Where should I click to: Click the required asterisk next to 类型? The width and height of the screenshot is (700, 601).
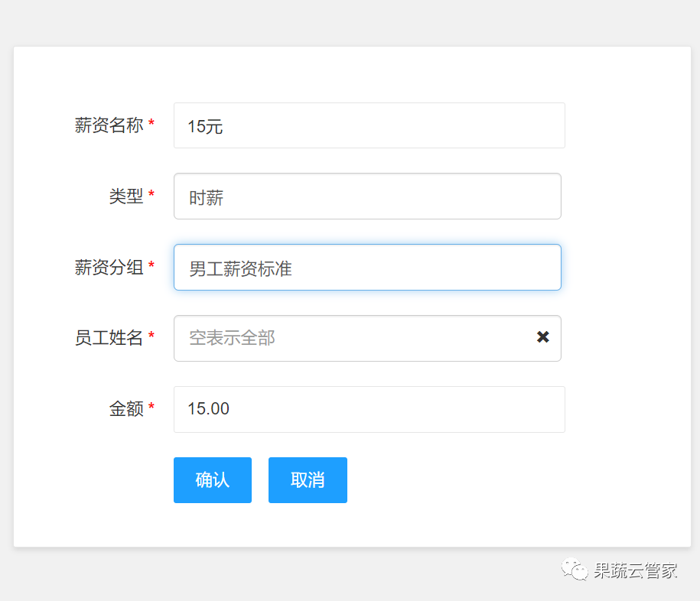pos(151,195)
